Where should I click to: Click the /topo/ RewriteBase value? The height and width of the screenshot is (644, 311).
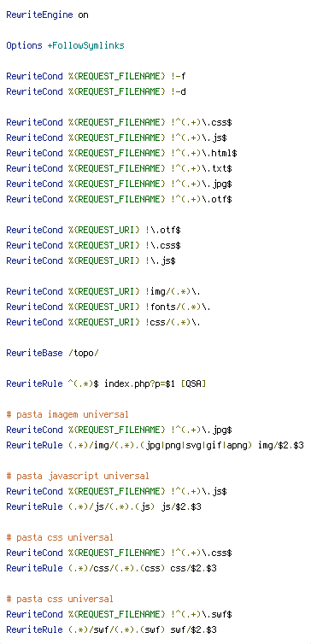tap(84, 354)
